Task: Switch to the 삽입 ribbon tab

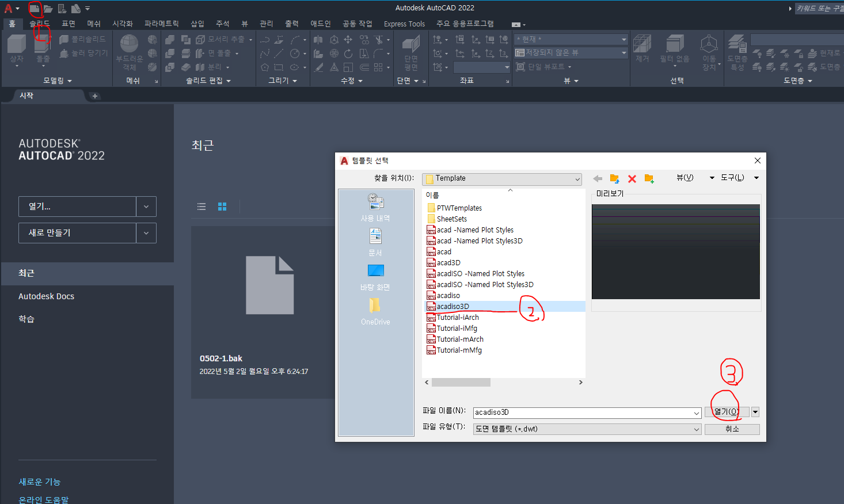Action: [197, 24]
